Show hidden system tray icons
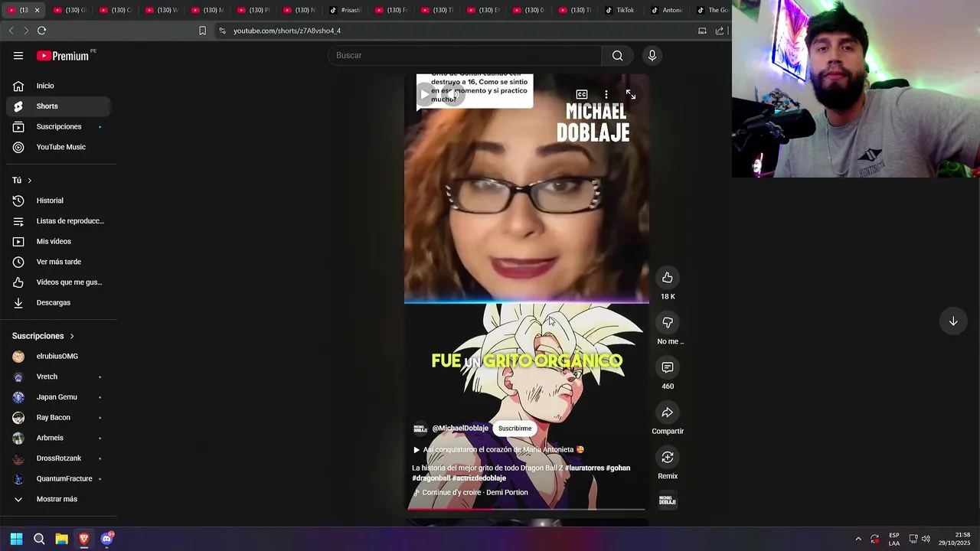This screenshot has width=980, height=551. (858, 539)
